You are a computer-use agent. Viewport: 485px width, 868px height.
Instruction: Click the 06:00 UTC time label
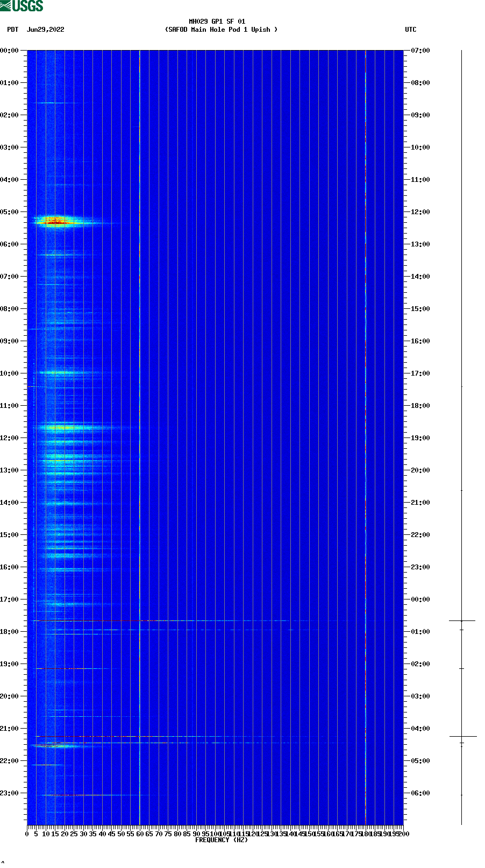tap(420, 793)
